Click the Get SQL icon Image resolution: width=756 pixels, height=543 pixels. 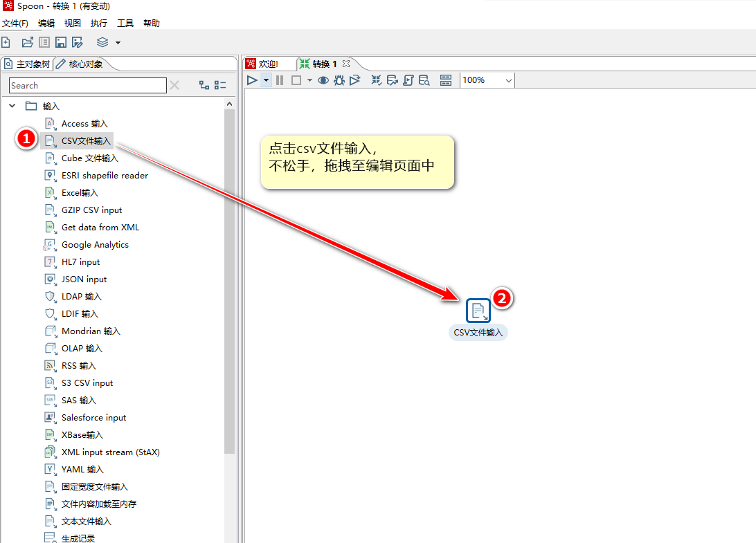tap(408, 80)
